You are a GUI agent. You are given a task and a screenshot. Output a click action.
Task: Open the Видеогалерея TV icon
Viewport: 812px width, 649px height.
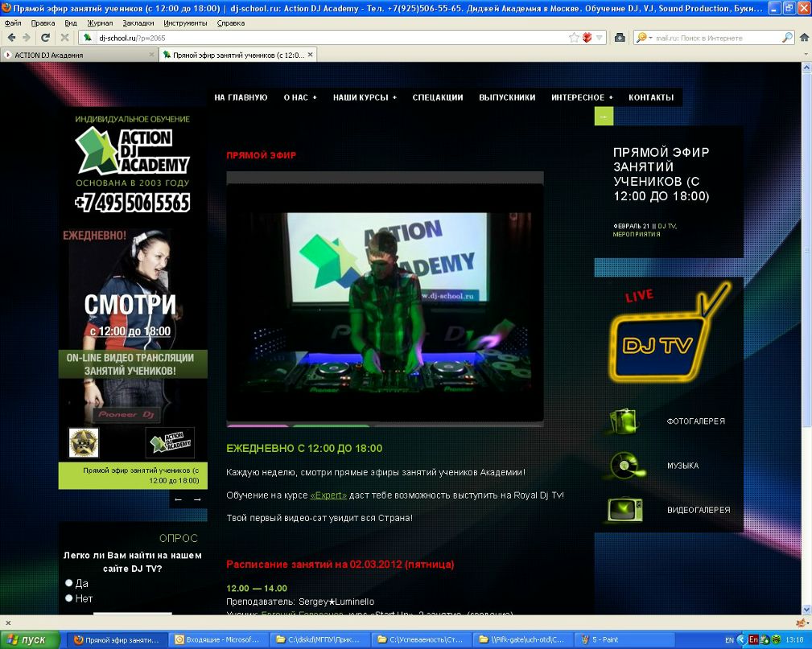pyautogui.click(x=625, y=510)
